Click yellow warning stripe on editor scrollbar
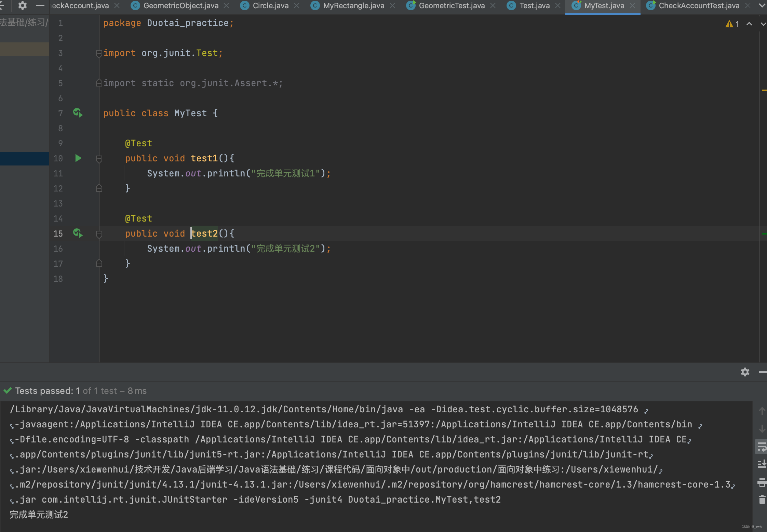Image resolution: width=767 pixels, height=532 pixels. click(764, 90)
